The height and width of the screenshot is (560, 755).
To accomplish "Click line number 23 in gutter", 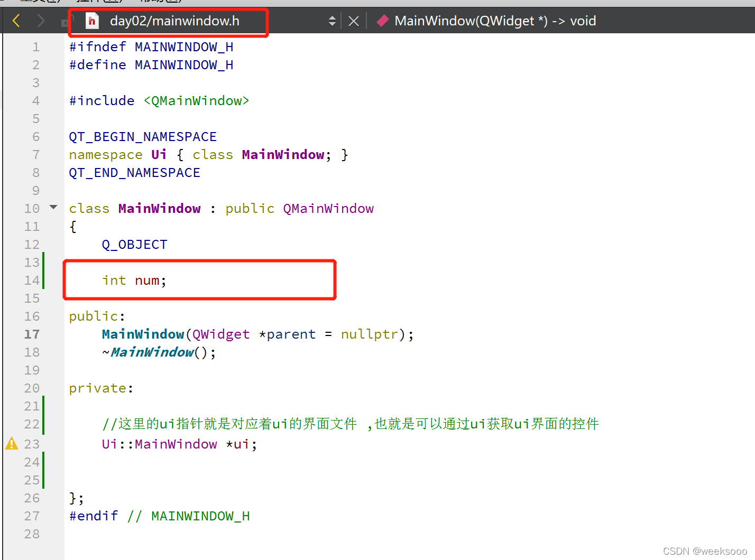I will 32,444.
